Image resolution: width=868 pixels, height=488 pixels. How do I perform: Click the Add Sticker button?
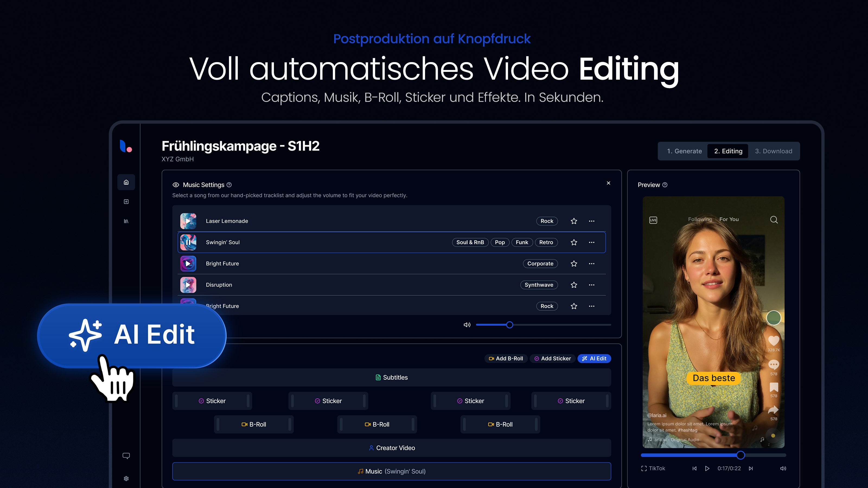point(552,358)
